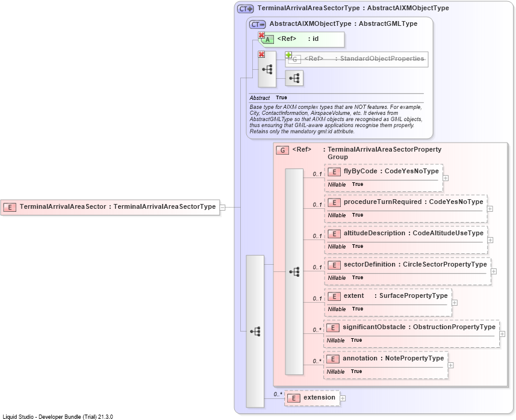Click the E icon of flyByCode
This screenshot has width=516, height=420.
(334, 171)
